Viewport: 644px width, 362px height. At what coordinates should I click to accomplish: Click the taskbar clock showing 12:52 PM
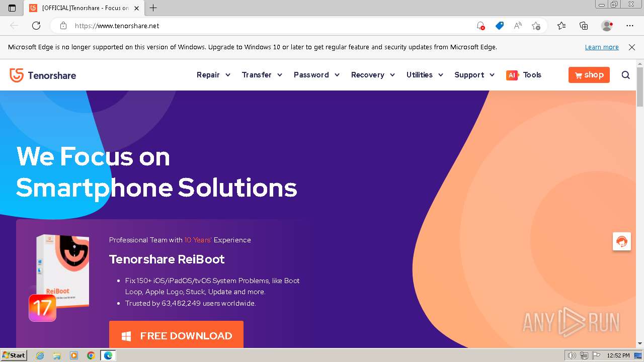point(618,355)
